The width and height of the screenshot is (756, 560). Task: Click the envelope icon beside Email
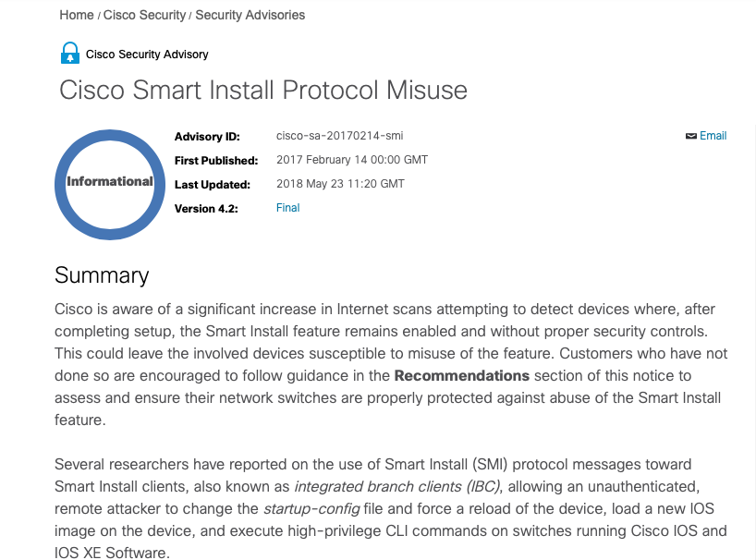pyautogui.click(x=691, y=137)
